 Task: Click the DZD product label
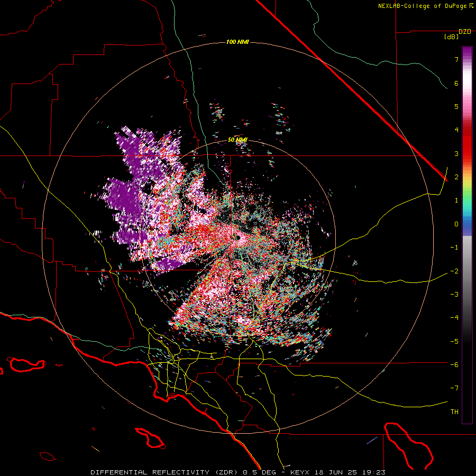click(465, 32)
